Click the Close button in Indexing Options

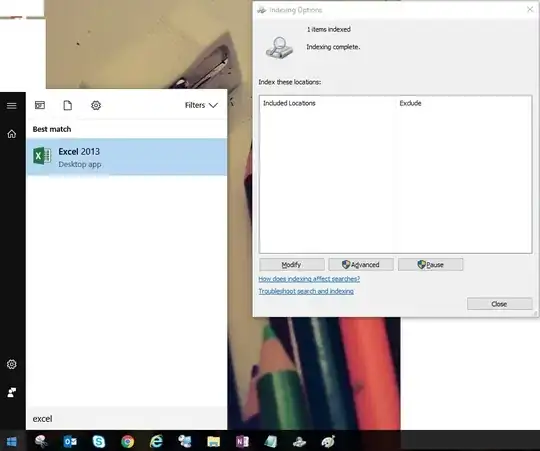tap(499, 304)
